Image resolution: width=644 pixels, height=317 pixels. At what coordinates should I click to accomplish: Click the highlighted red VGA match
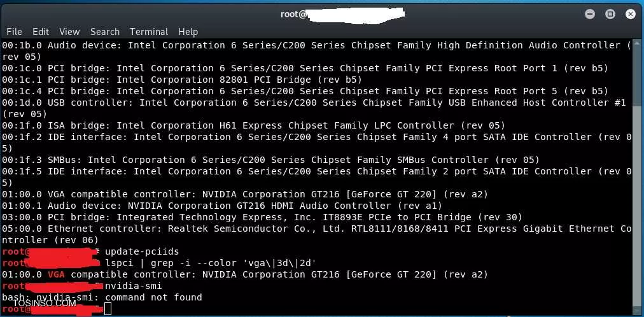point(56,274)
